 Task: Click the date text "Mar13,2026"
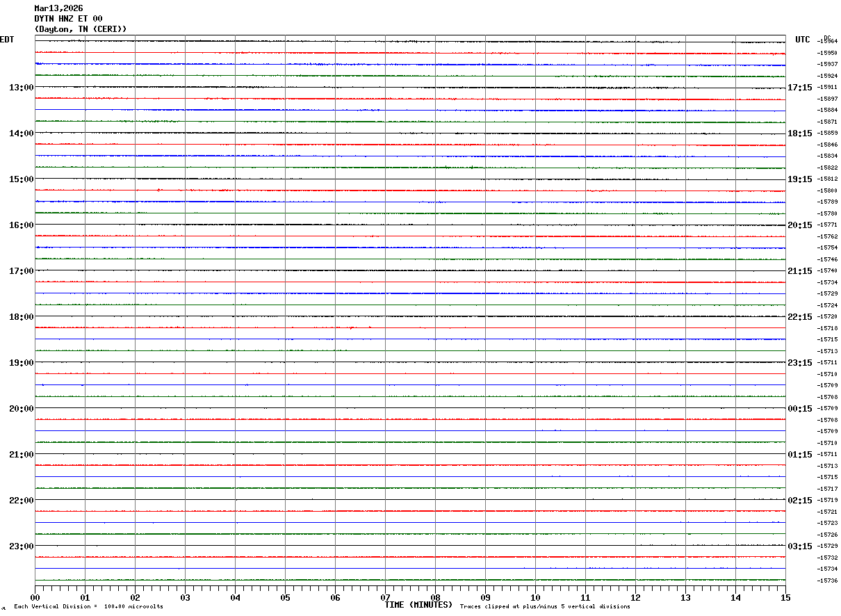(58, 8)
